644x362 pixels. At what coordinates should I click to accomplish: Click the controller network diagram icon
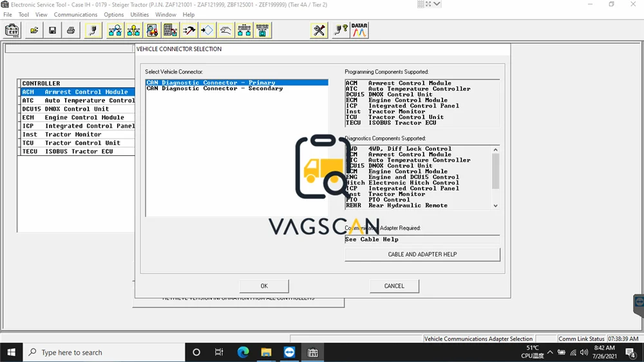point(244,30)
